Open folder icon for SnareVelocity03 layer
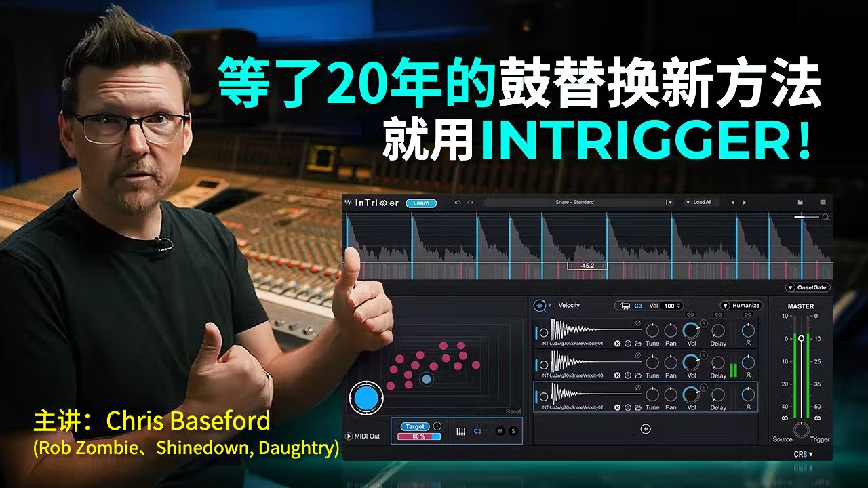The width and height of the screenshot is (868, 488). [x=638, y=375]
